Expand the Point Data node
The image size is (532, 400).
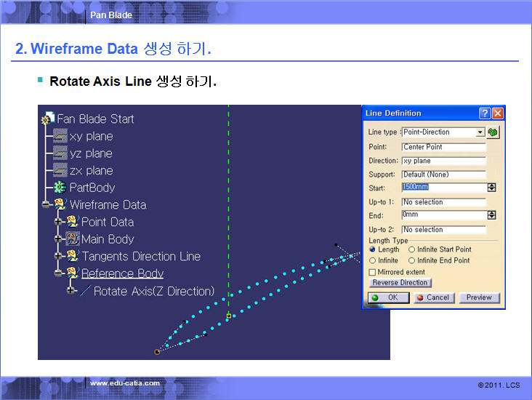tap(59, 222)
